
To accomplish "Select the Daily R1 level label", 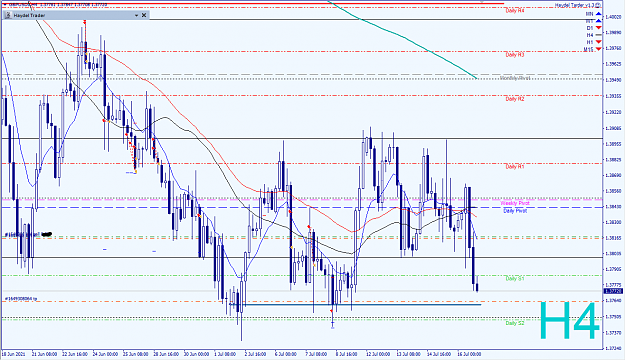I will (x=515, y=167).
